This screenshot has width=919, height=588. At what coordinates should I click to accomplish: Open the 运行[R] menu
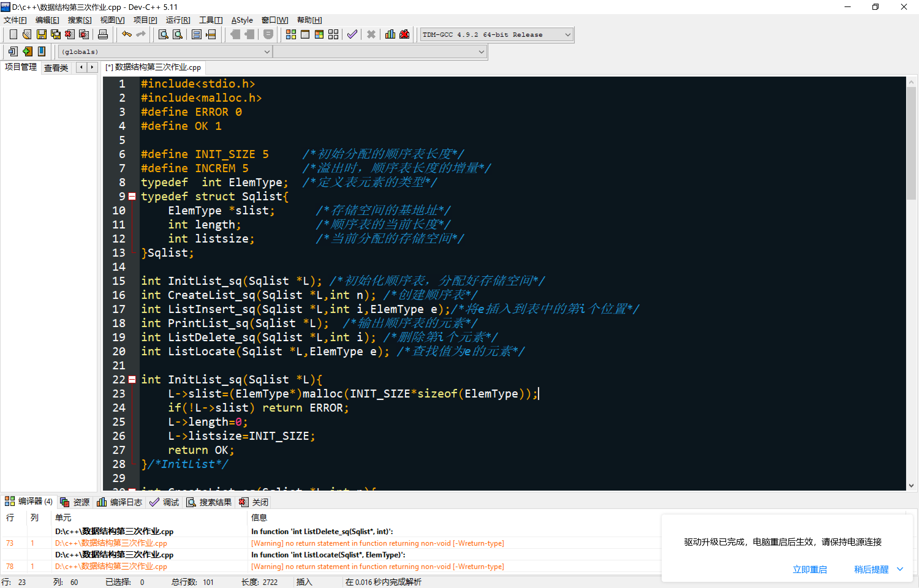click(x=178, y=20)
